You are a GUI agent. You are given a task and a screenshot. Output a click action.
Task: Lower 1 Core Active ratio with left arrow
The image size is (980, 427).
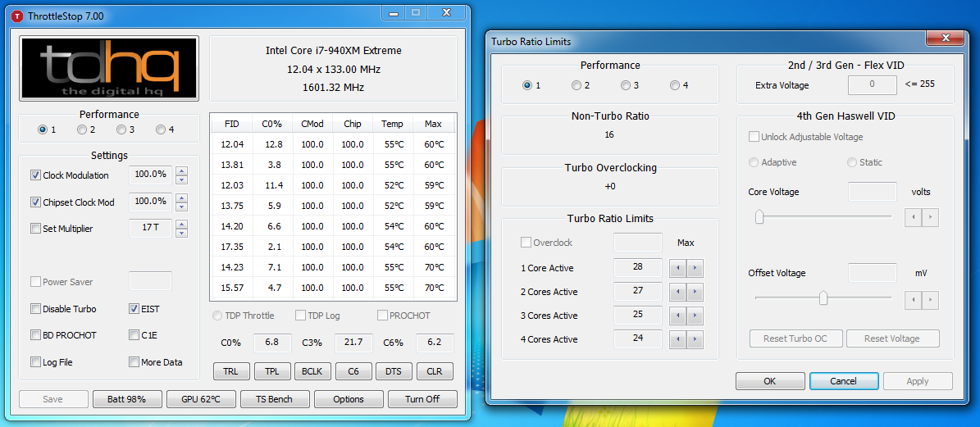677,269
